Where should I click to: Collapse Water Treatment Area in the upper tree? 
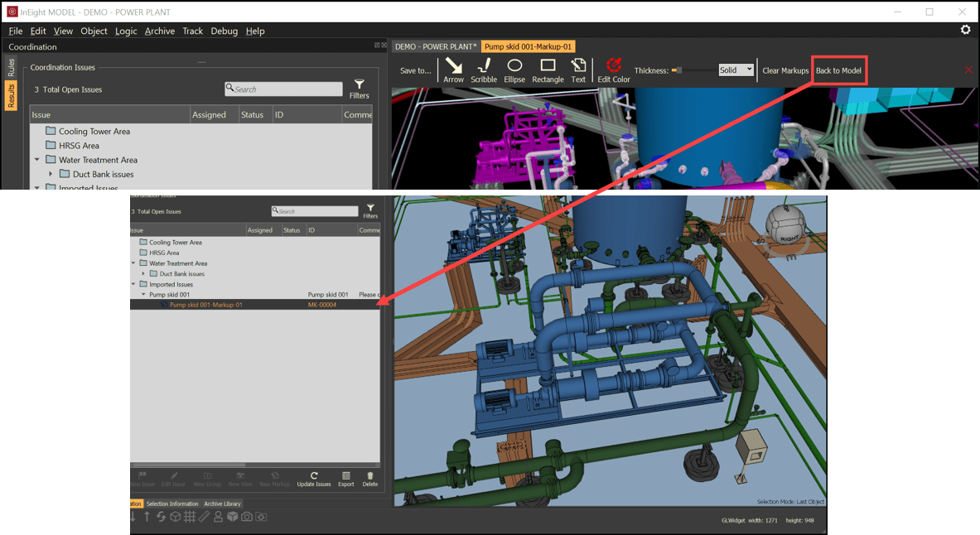(37, 159)
